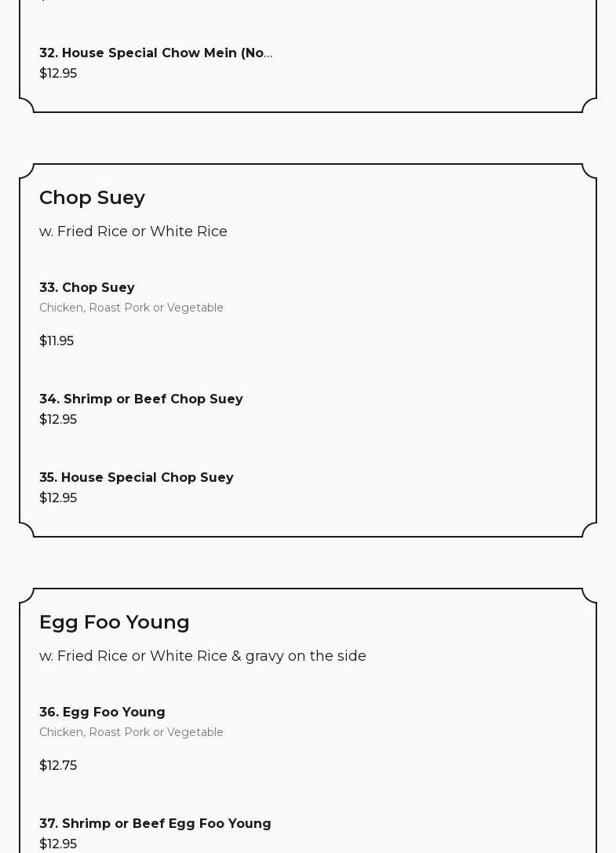Click the Chop Suey card's bottom border line

point(308,537)
